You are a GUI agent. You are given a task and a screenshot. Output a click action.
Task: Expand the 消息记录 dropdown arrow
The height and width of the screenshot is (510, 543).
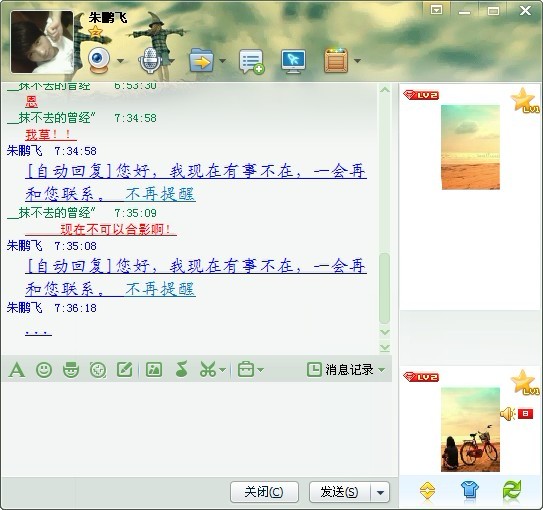point(382,370)
